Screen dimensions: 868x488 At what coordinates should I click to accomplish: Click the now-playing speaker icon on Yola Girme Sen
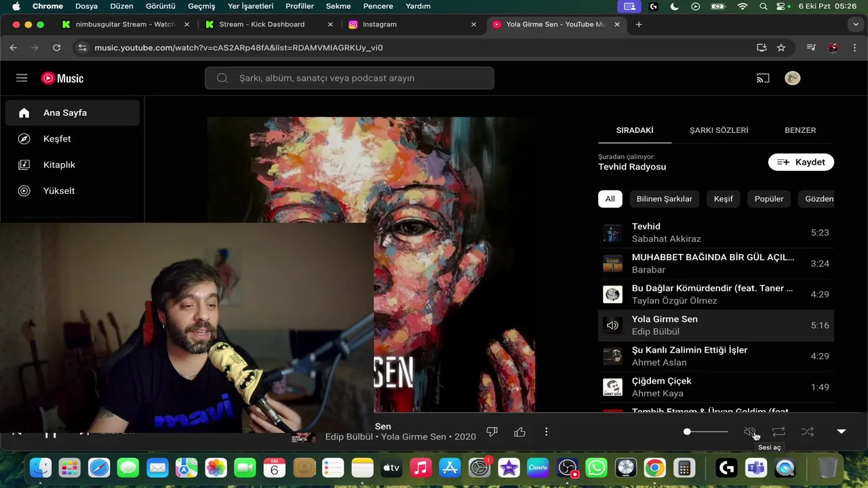[612, 325]
